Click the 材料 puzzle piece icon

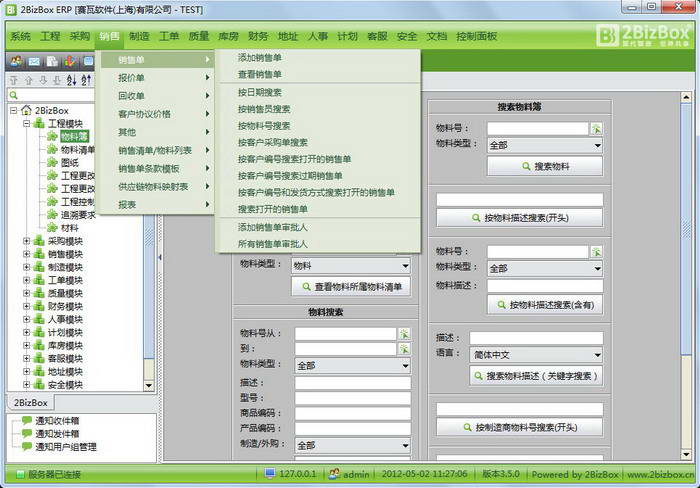point(52,228)
